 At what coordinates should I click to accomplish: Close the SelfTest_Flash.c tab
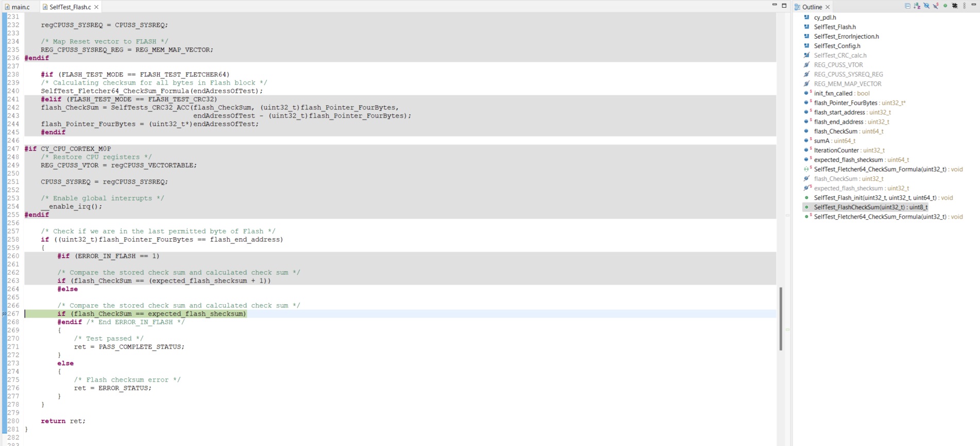[96, 7]
